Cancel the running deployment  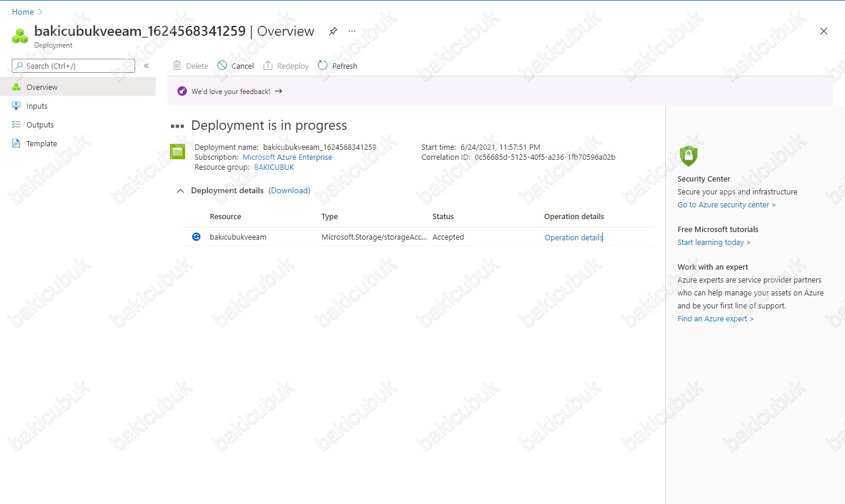pos(236,66)
